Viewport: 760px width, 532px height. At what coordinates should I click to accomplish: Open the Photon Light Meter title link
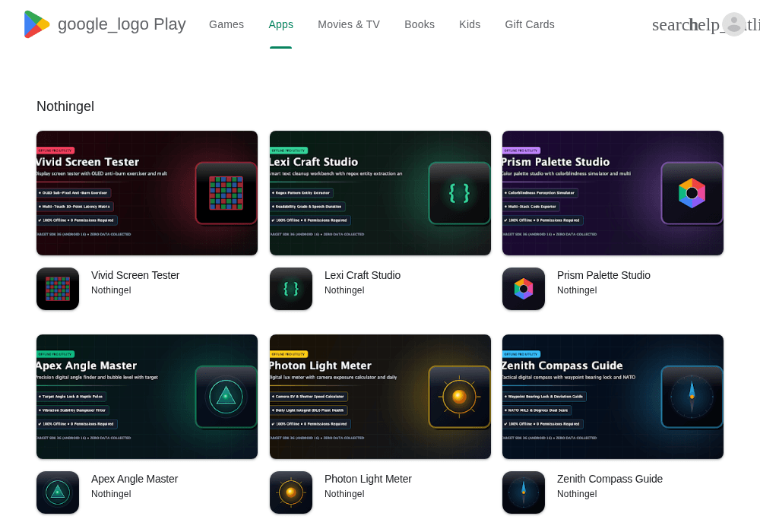click(x=368, y=479)
